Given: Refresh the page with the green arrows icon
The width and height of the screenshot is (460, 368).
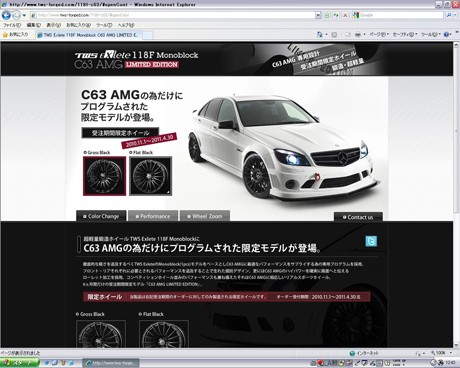Looking at the screenshot, I should click(336, 15).
